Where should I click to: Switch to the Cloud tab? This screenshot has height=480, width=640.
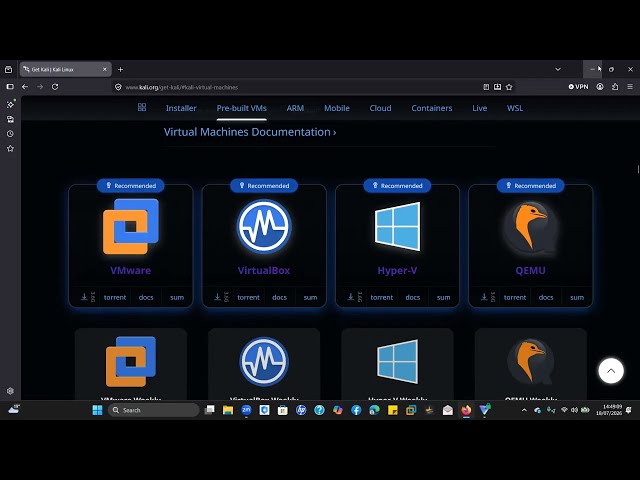click(x=380, y=108)
